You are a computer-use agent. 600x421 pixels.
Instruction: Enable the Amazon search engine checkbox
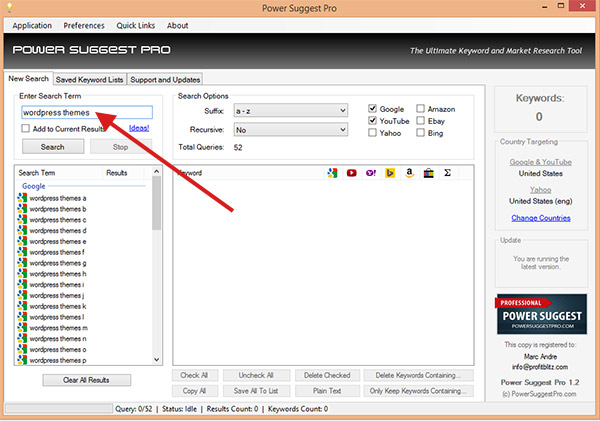click(421, 109)
